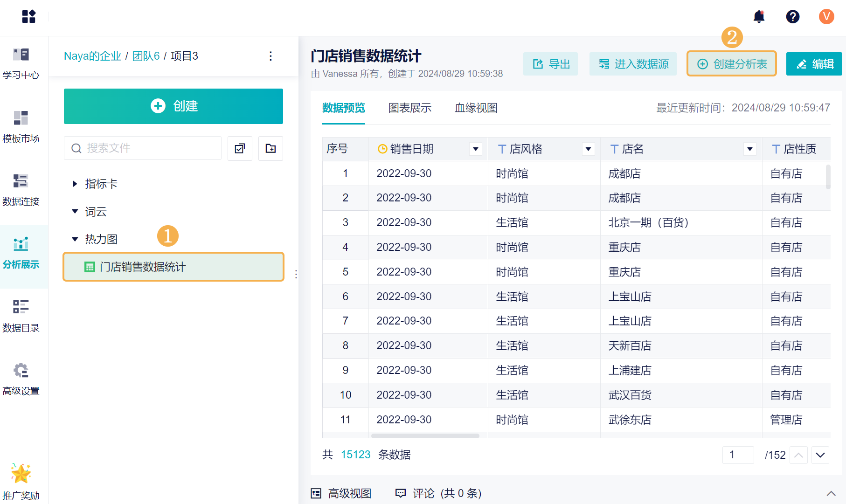Open the 店名 column filter dropdown

pos(750,149)
